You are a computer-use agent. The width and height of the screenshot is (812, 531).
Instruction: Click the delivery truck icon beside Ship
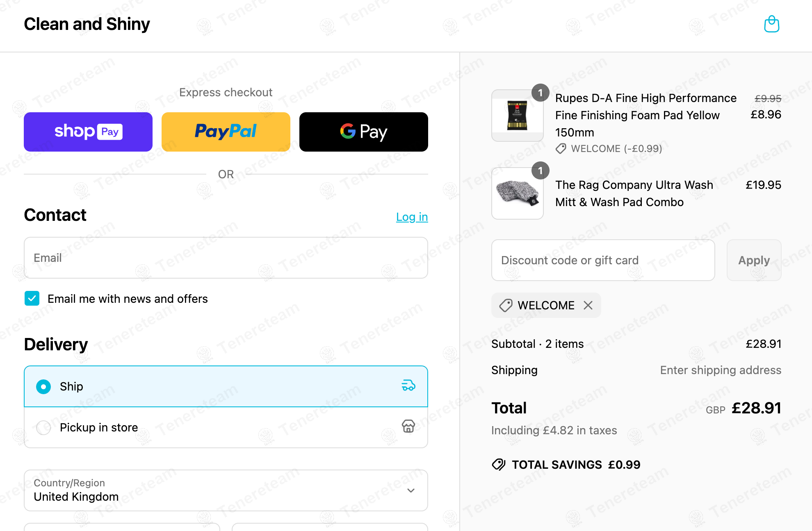[408, 386]
